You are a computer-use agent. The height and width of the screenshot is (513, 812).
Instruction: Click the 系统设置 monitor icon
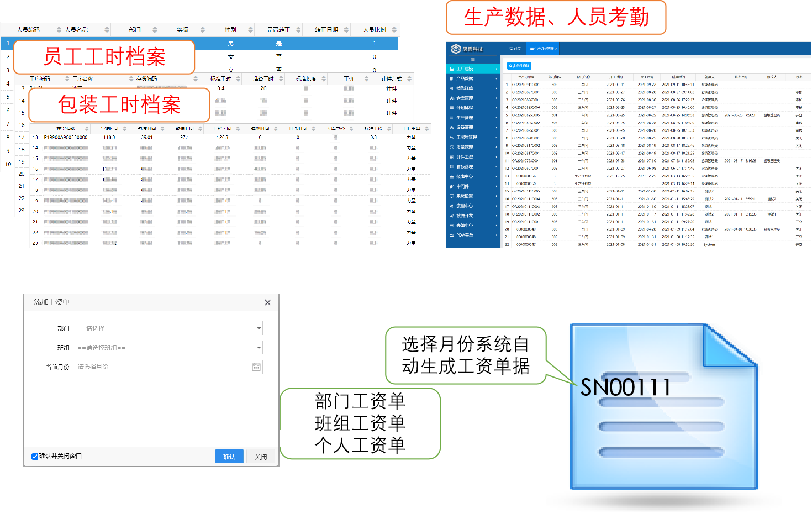(451, 196)
